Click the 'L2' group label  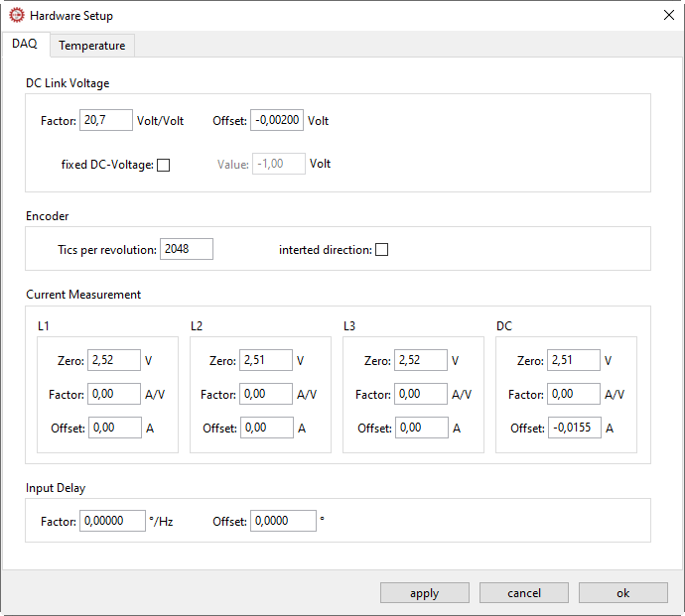coord(197,326)
